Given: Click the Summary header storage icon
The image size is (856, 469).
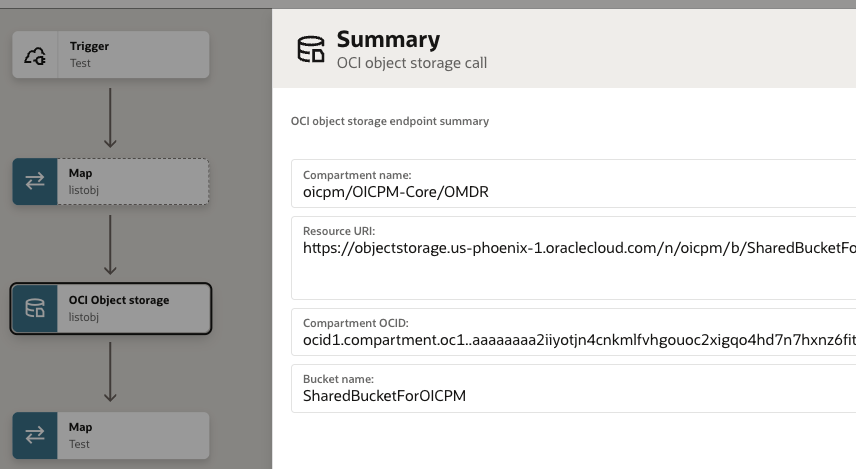Looking at the screenshot, I should tap(311, 49).
